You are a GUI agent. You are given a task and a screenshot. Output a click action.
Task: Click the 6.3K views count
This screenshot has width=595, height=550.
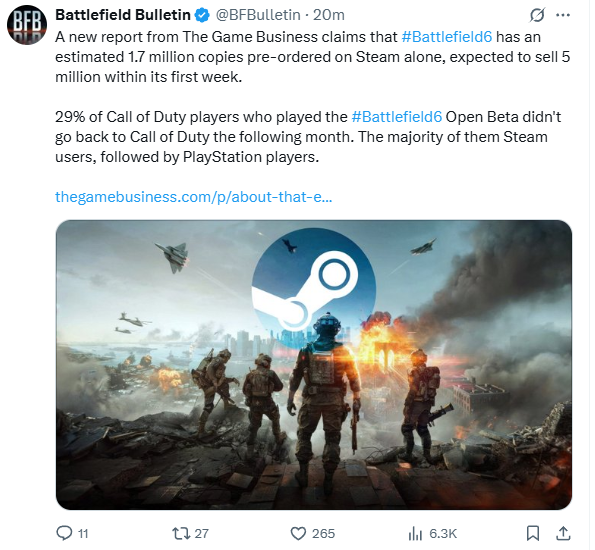point(443,533)
